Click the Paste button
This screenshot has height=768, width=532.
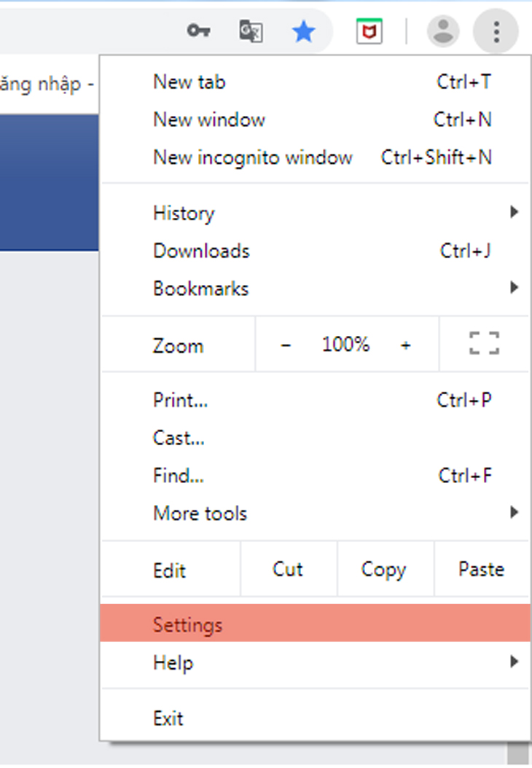481,569
